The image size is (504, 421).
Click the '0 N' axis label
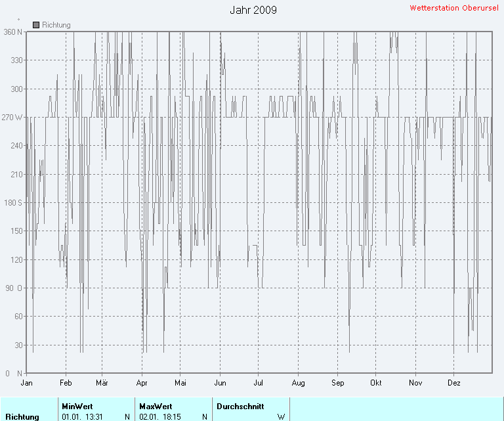pos(14,374)
